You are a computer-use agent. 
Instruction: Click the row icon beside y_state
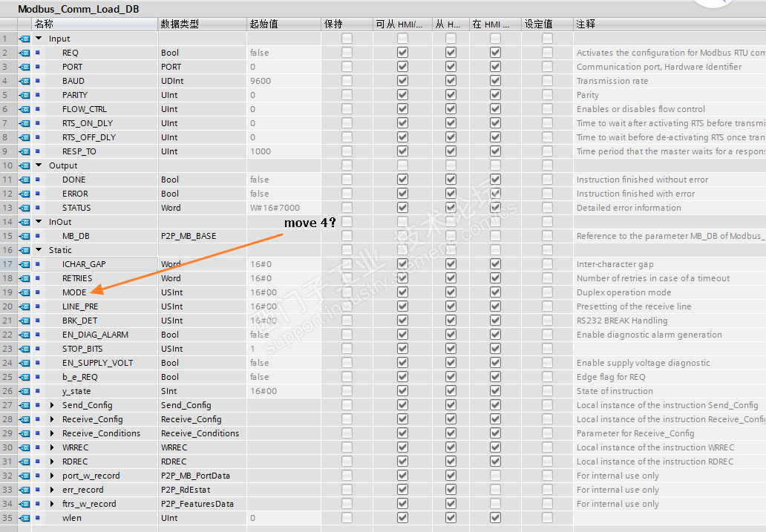tap(24, 391)
